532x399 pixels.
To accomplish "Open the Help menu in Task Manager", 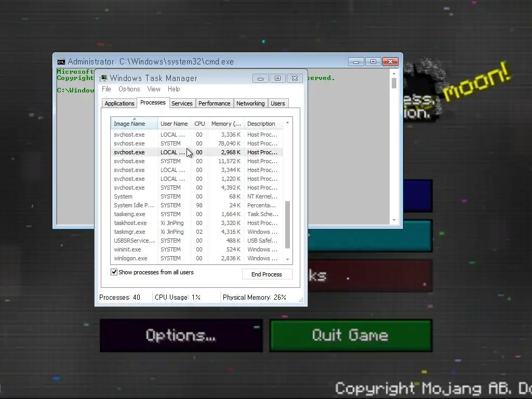I will (174, 89).
